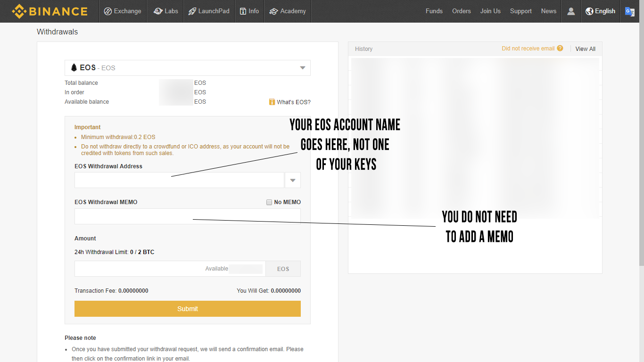Click the Did not receive email link
The height and width of the screenshot is (362, 644).
click(x=528, y=49)
